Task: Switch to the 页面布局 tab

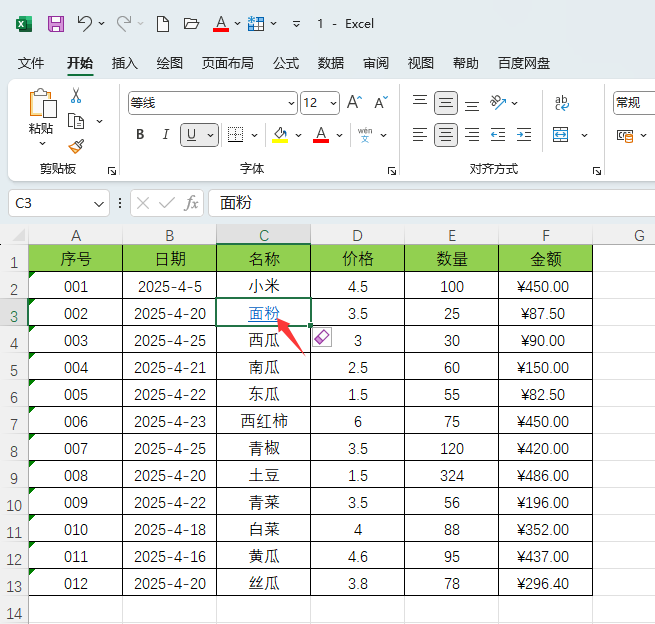Action: [x=228, y=63]
